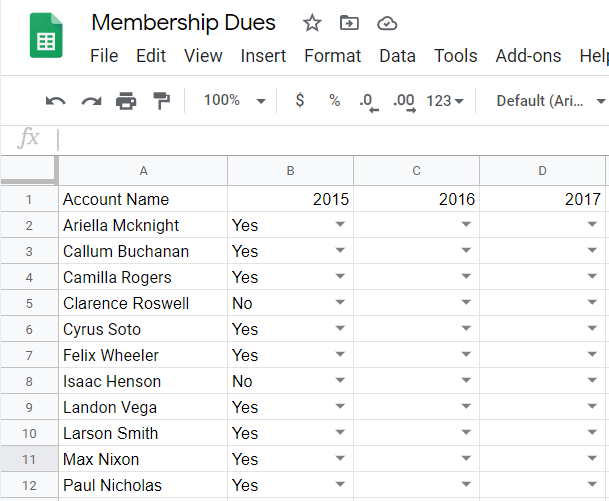609x501 pixels.
Task: Select the paint format tool
Action: point(161,101)
